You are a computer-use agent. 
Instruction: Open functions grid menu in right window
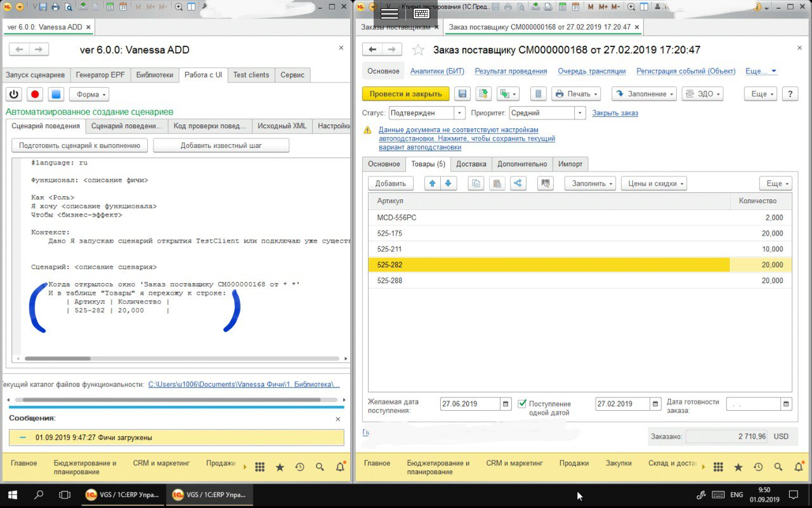(718, 467)
